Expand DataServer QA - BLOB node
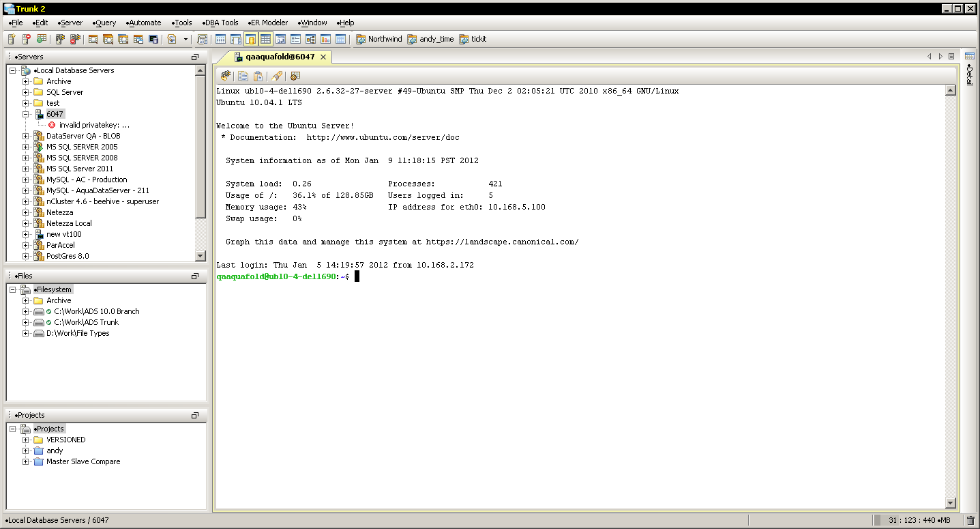The image size is (980, 529). [x=26, y=136]
